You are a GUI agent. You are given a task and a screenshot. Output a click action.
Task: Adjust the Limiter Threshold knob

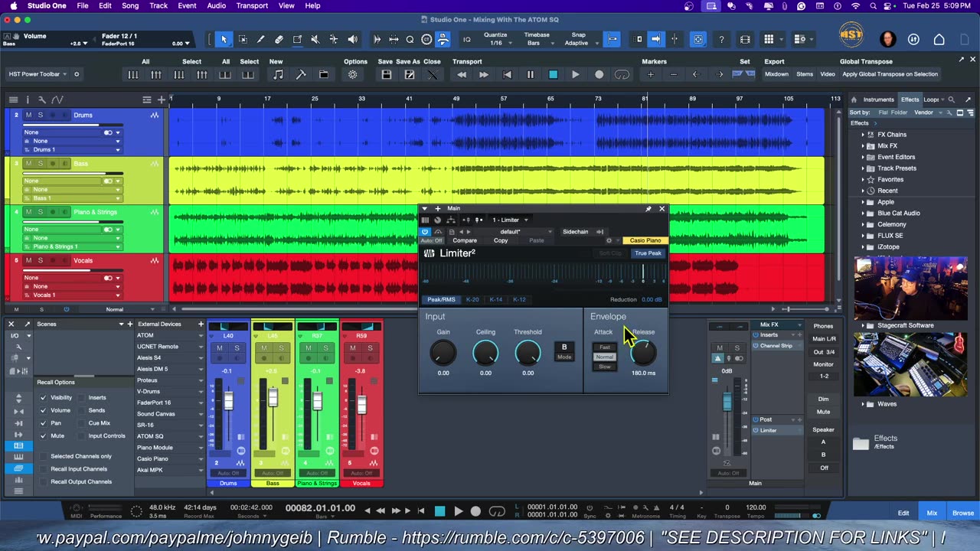528,353
